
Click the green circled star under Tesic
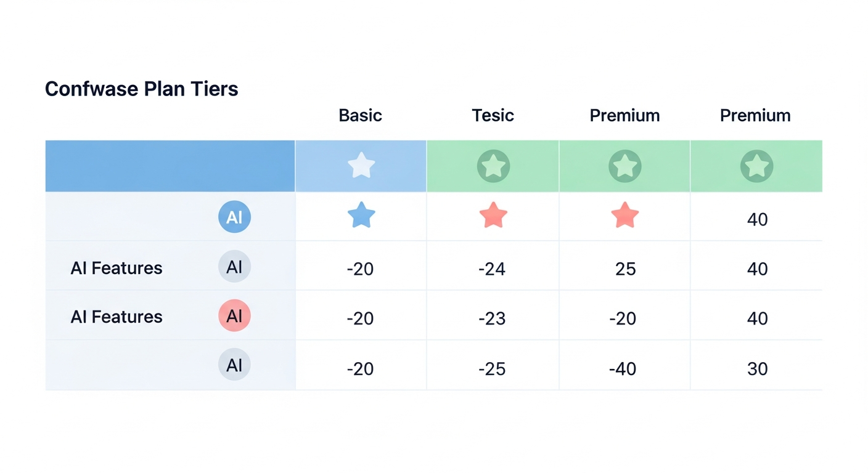point(493,166)
